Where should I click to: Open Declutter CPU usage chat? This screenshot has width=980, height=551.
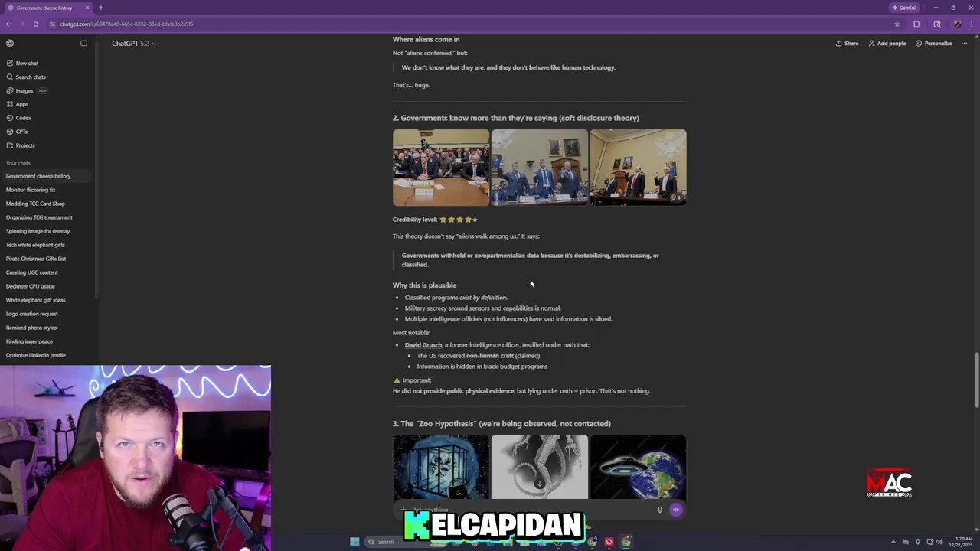tap(30, 286)
